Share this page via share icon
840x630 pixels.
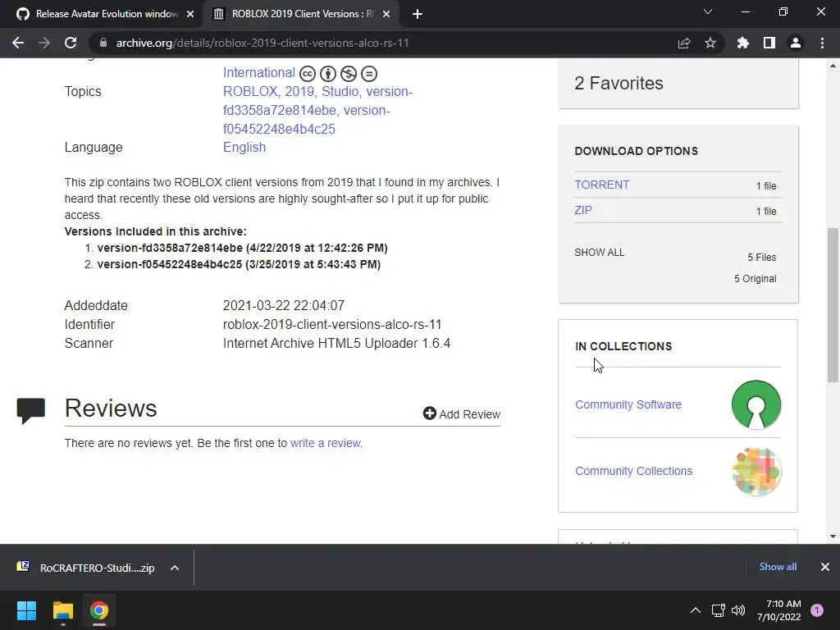tap(683, 43)
